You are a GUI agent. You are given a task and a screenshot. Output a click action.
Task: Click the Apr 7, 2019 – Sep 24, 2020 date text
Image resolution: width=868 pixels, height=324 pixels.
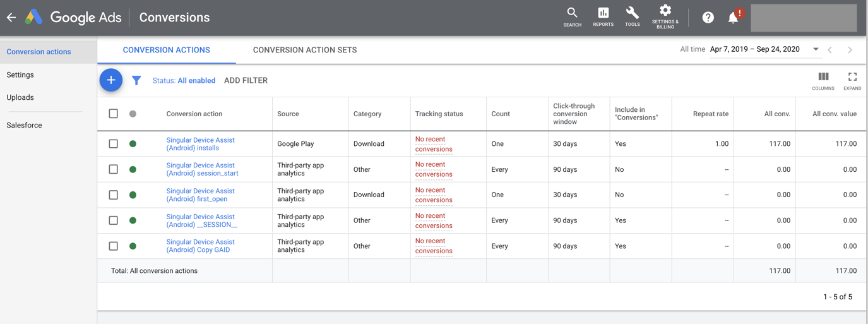755,49
